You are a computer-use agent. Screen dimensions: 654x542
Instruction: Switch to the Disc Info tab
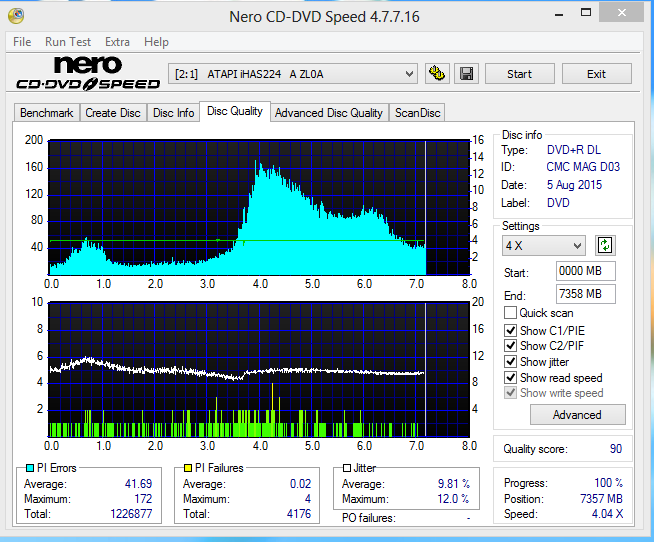[x=173, y=113]
